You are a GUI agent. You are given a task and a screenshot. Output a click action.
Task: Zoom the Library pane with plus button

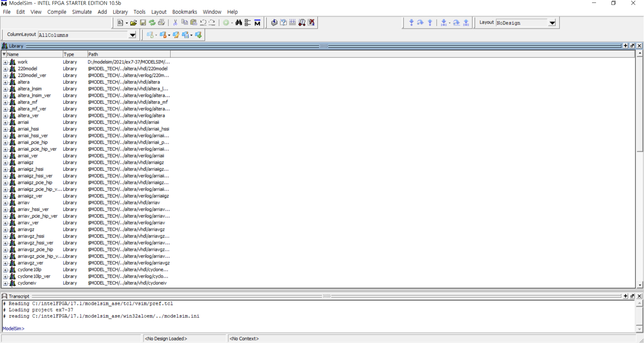point(625,46)
